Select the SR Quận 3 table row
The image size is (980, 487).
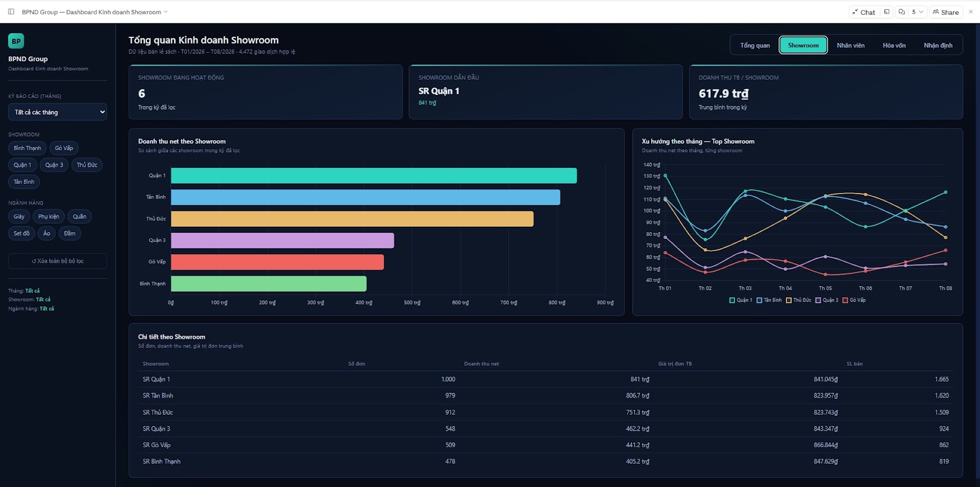click(546, 429)
